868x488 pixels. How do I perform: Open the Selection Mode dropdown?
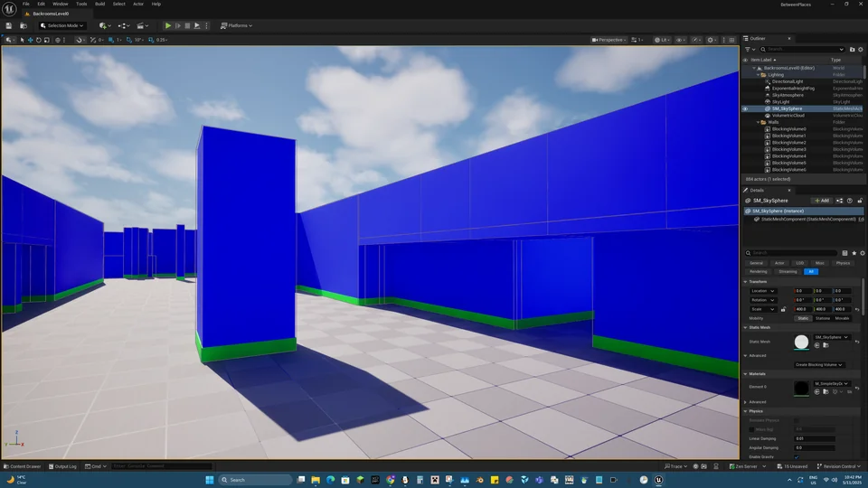[62, 25]
